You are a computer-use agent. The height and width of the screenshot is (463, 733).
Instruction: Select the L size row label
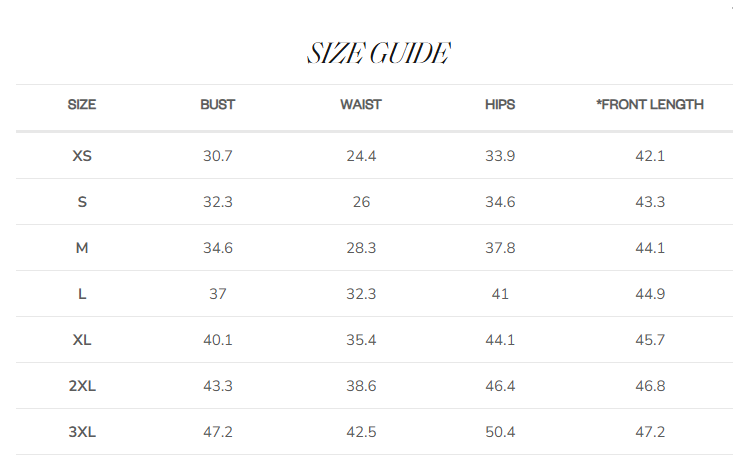click(82, 294)
